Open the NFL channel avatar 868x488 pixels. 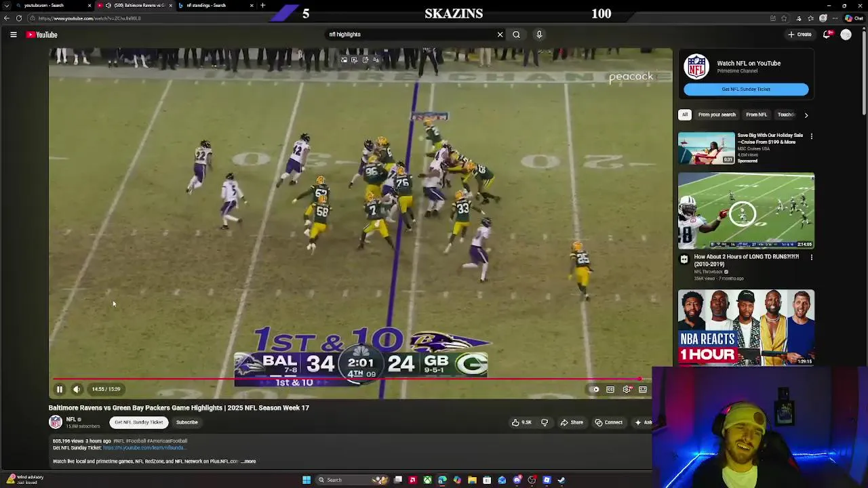[56, 422]
